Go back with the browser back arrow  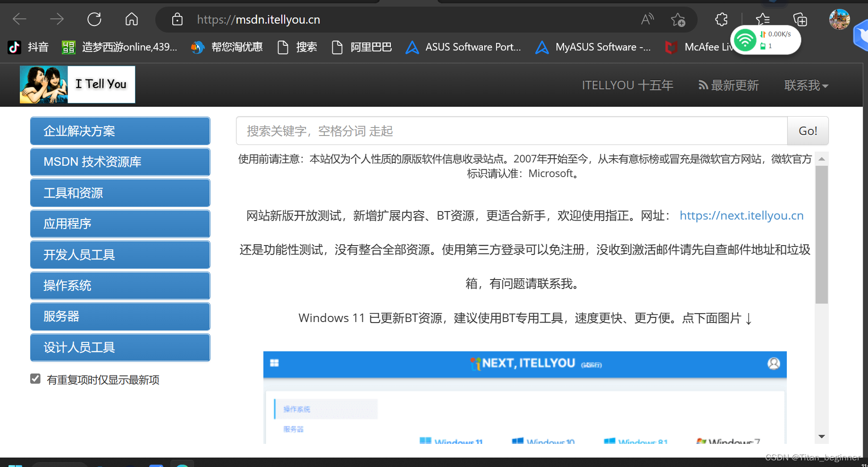coord(20,19)
